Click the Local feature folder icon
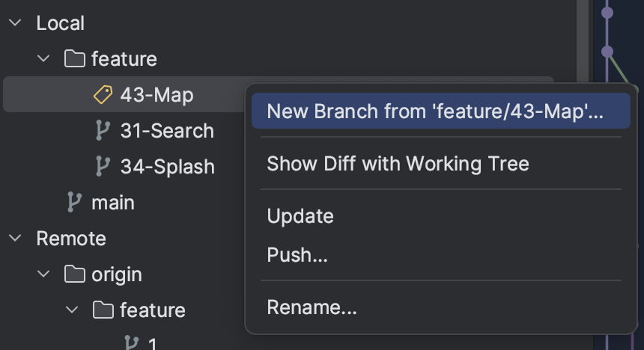The height and width of the screenshot is (350, 644). pyautogui.click(x=75, y=58)
